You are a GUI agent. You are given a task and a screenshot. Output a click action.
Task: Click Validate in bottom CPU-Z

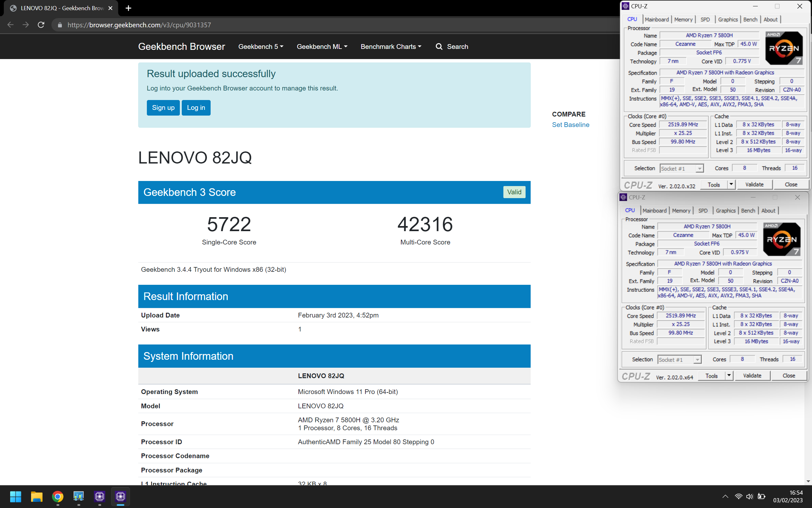(x=752, y=376)
